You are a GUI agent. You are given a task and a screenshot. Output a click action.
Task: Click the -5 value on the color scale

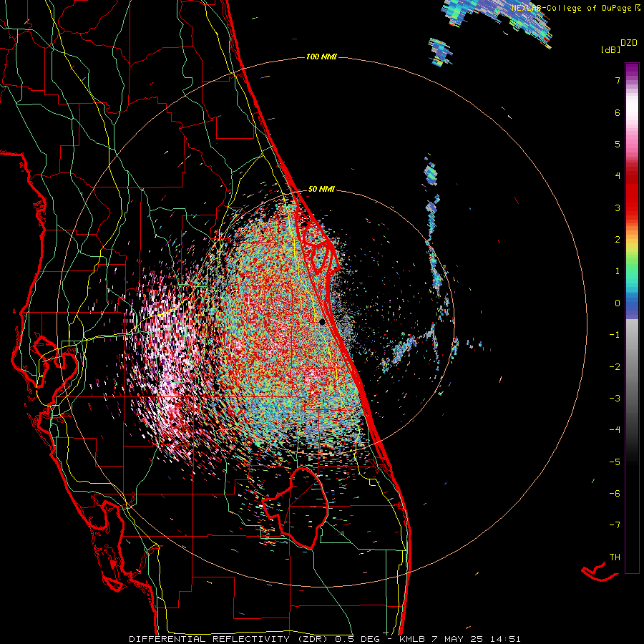point(615,462)
